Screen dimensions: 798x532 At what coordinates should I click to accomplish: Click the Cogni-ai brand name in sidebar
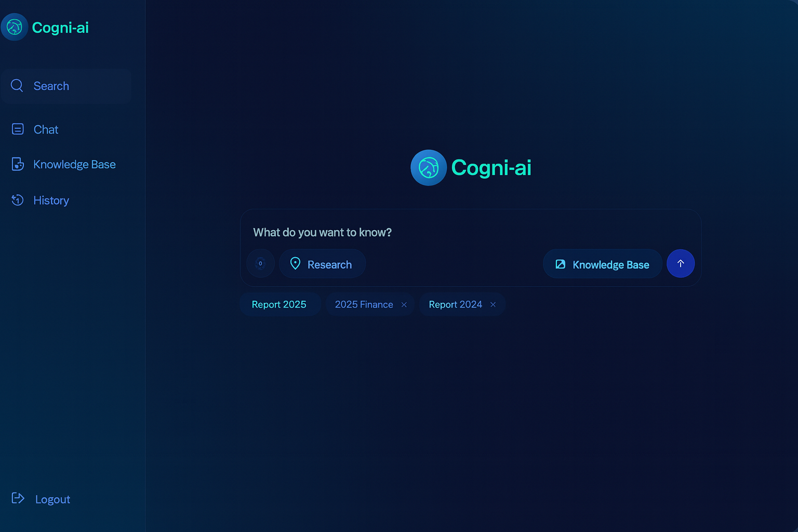60,28
